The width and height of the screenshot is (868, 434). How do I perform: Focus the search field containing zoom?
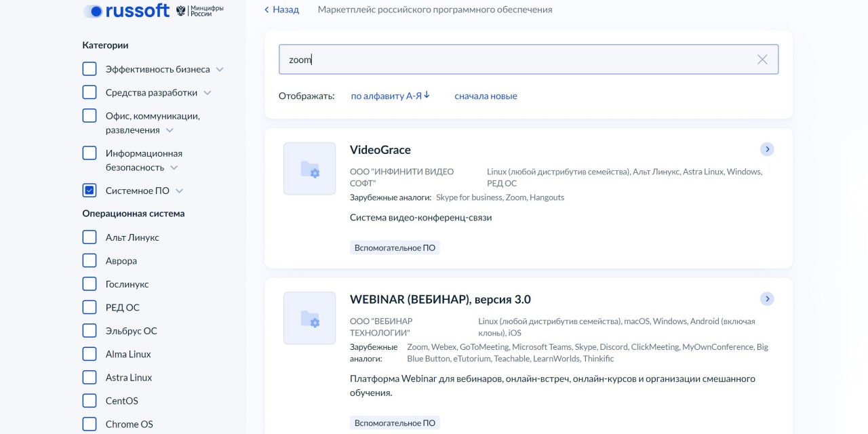pyautogui.click(x=515, y=60)
